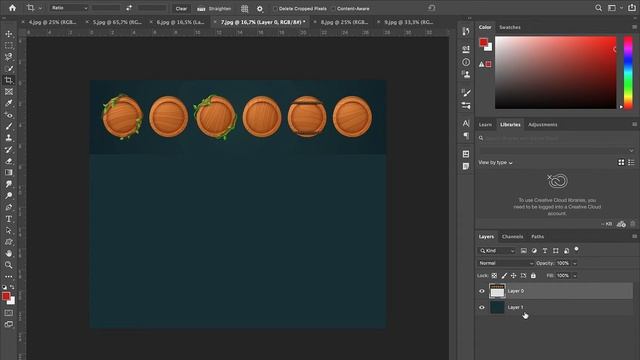The width and height of the screenshot is (640, 360).
Task: Expand View by type dropdown
Action: 495,162
